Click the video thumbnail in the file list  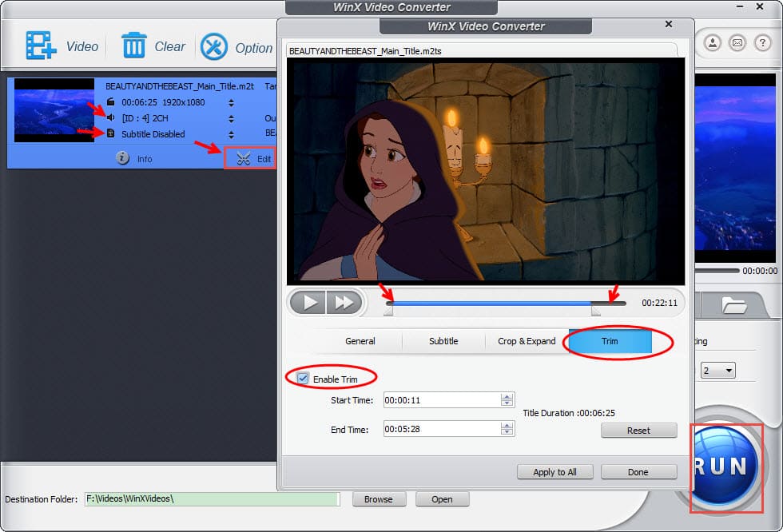(x=54, y=110)
